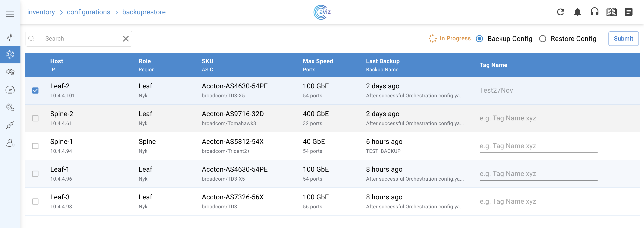Navigate to configurations breadcrumb
The height and width of the screenshot is (228, 644).
point(89,12)
